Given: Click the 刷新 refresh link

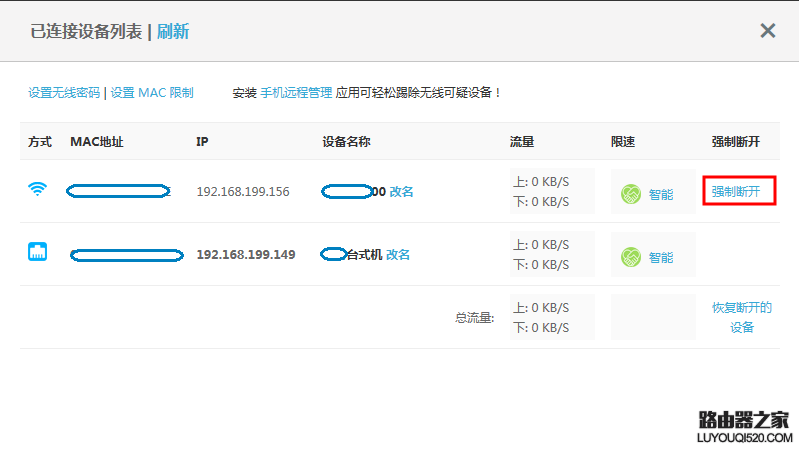Looking at the screenshot, I should [173, 32].
